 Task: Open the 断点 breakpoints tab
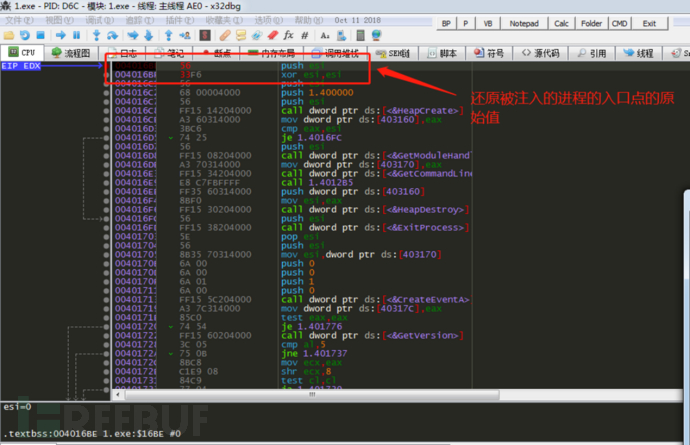217,52
